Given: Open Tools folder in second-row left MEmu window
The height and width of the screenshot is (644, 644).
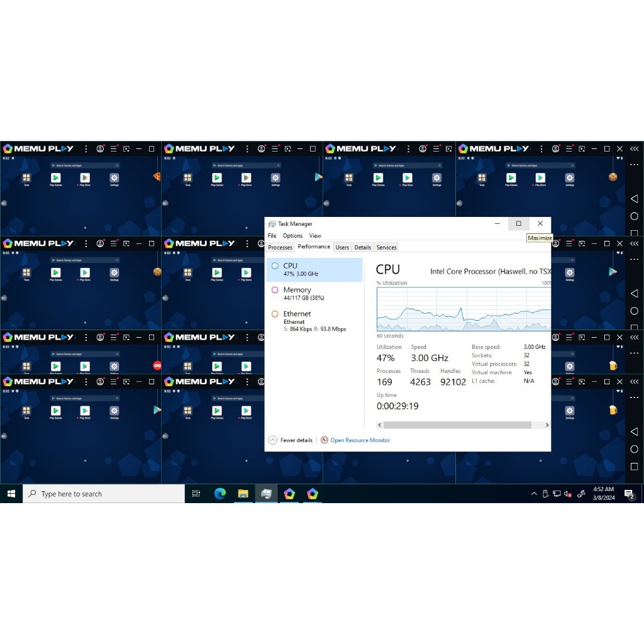Looking at the screenshot, I should (26, 274).
